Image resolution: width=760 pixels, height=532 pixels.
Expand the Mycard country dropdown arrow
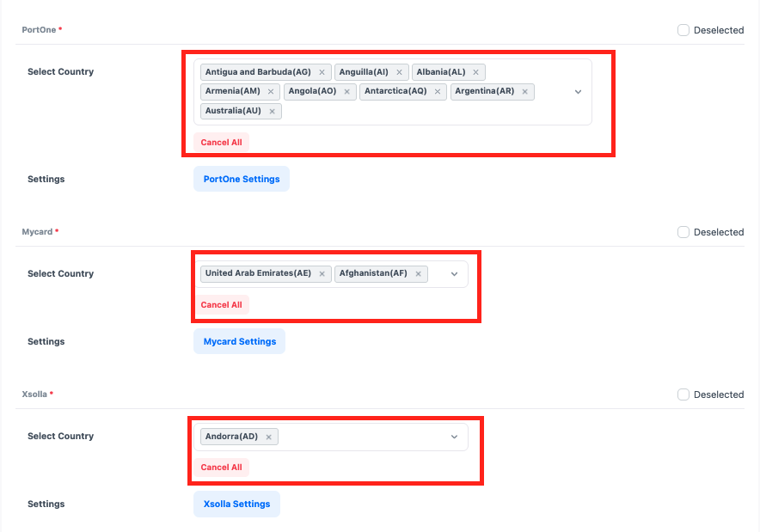pyautogui.click(x=455, y=274)
